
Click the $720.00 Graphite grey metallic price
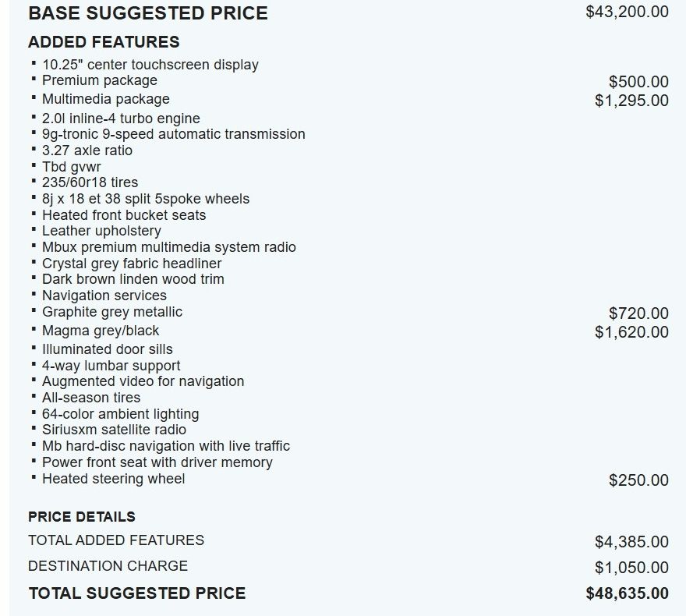[638, 313]
